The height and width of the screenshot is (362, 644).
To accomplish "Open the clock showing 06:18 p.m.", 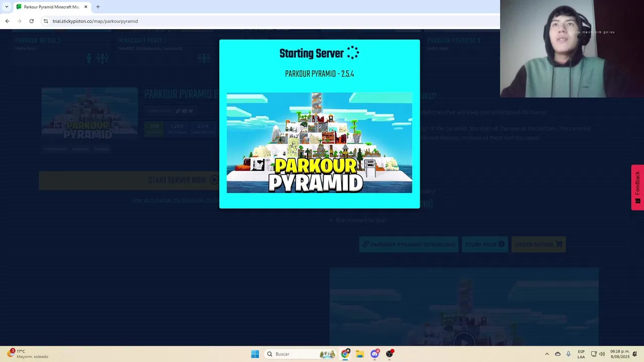I will 620,354.
